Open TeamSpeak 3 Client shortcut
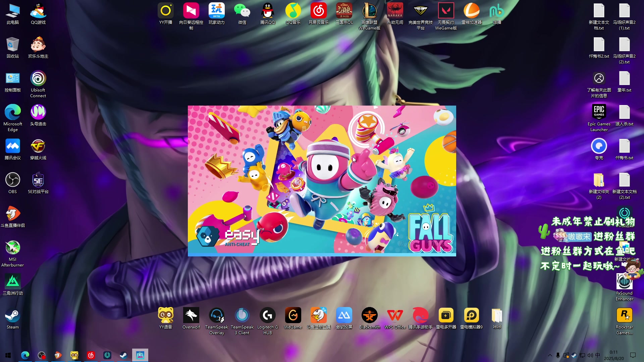Image resolution: width=644 pixels, height=362 pixels. (242, 321)
